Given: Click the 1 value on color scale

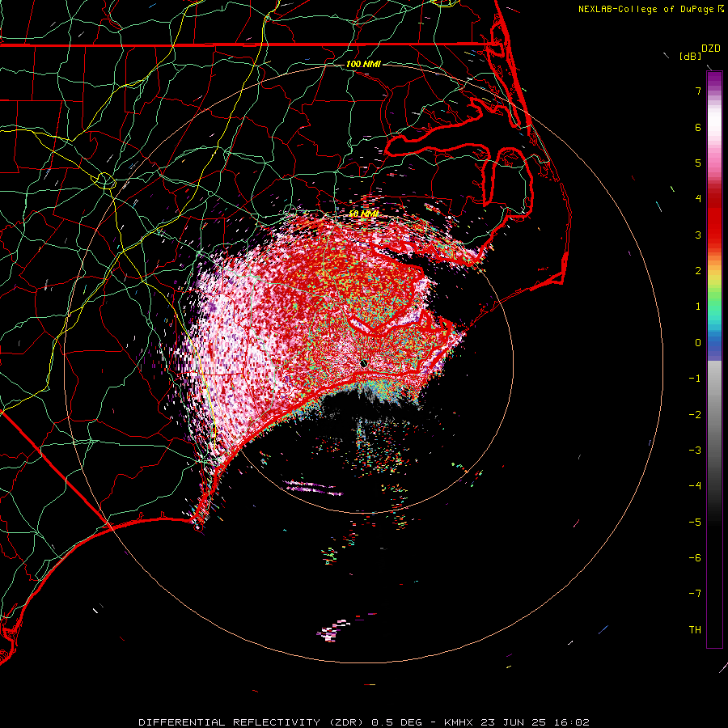Looking at the screenshot, I should [x=698, y=307].
